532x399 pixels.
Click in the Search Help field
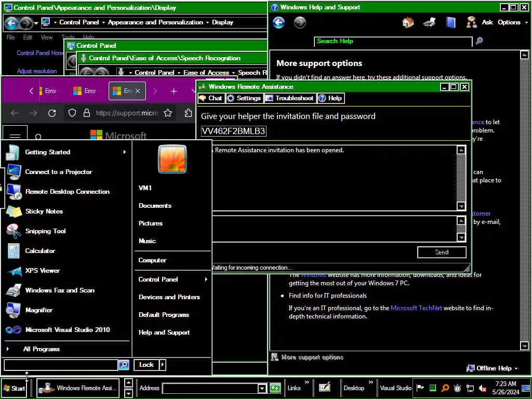point(393,42)
